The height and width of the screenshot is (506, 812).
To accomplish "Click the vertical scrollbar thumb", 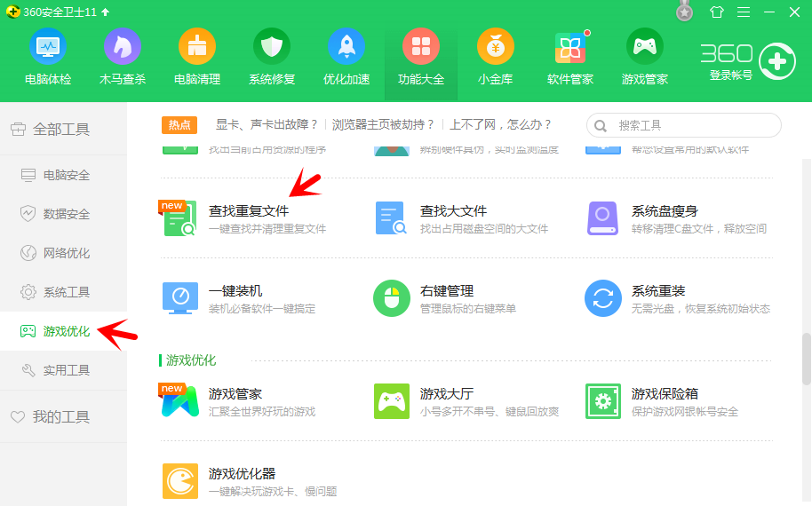I will point(806,359).
